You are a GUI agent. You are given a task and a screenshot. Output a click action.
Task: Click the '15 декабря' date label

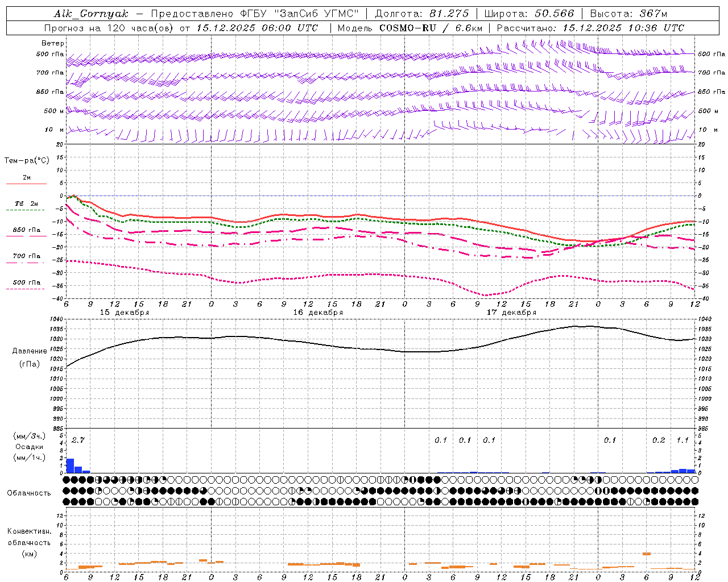pos(125,313)
